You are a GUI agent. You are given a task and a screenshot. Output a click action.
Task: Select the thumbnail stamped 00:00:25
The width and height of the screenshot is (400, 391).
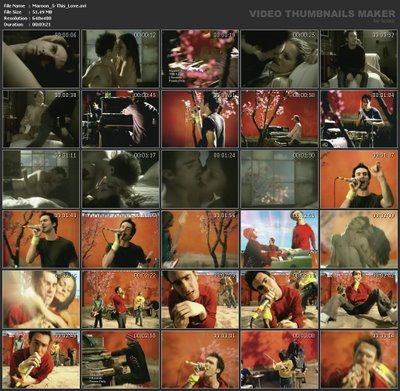280,59
